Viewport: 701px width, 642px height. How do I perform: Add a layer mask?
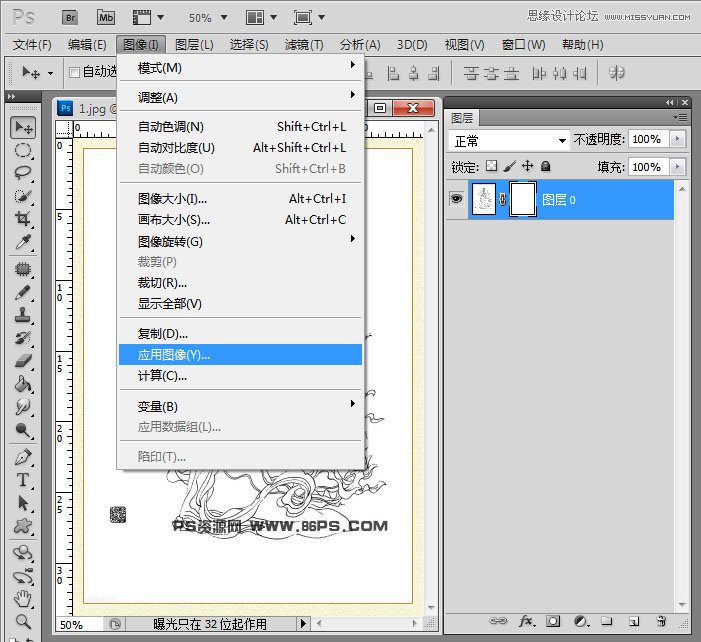(553, 621)
